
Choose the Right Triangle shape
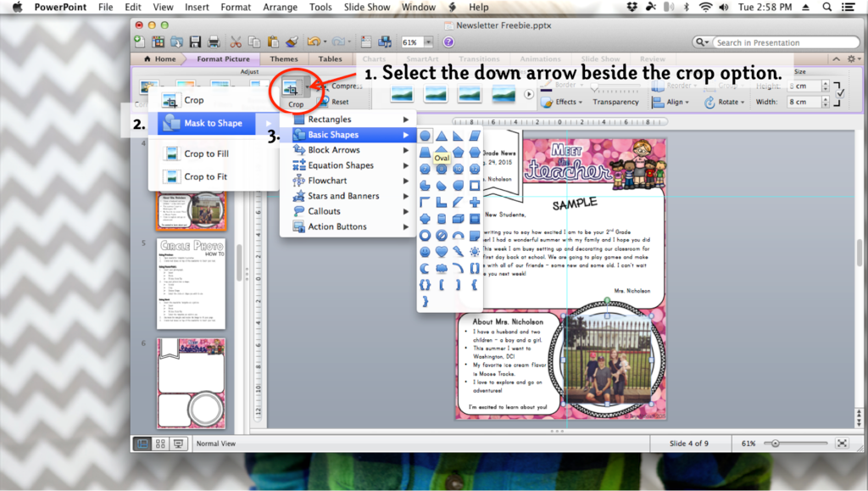coord(458,136)
